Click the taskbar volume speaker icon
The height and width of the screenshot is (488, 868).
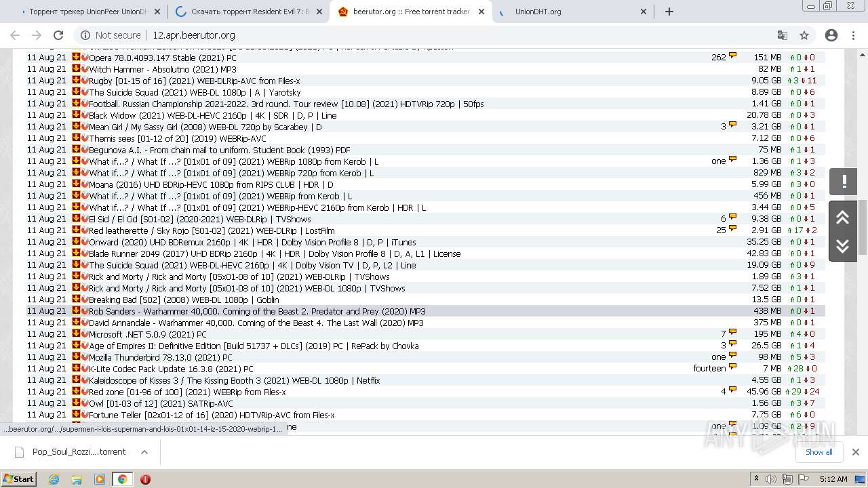(771, 479)
